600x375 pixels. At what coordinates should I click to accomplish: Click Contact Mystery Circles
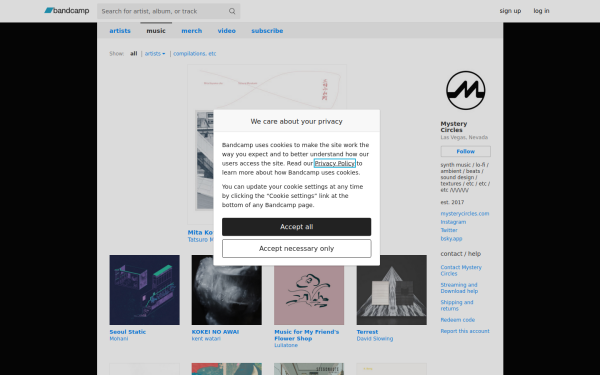[461, 271]
